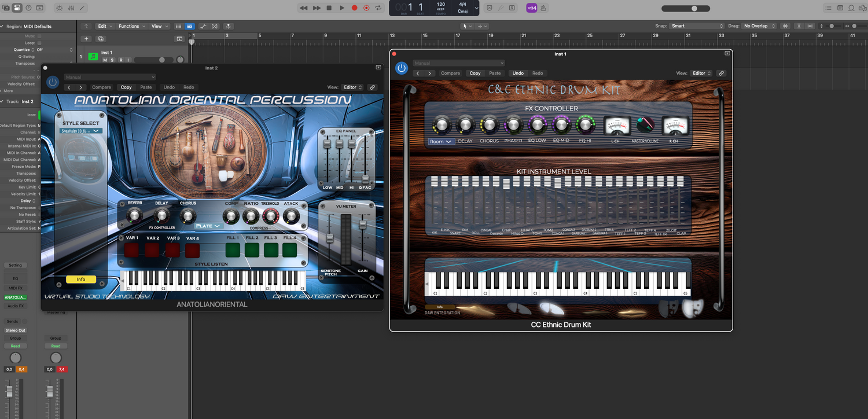Click the Rewind transport button
The image size is (868, 419).
[304, 8]
